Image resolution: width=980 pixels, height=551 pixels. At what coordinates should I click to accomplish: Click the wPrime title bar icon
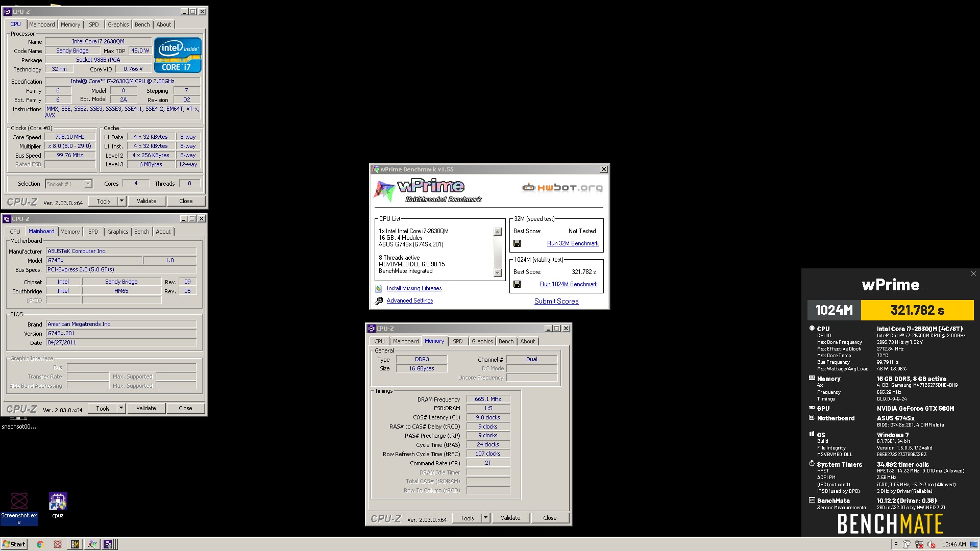click(376, 169)
